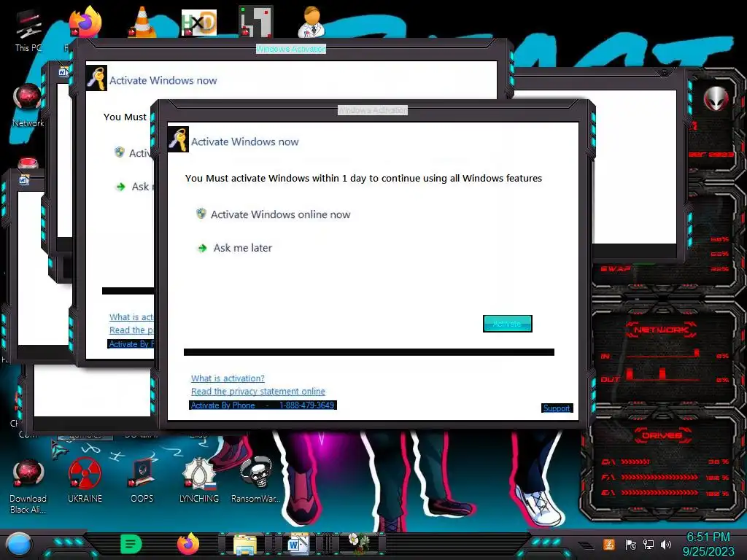The width and height of the screenshot is (747, 560).
Task: Open the Start orb on the taskbar
Action: 19,545
